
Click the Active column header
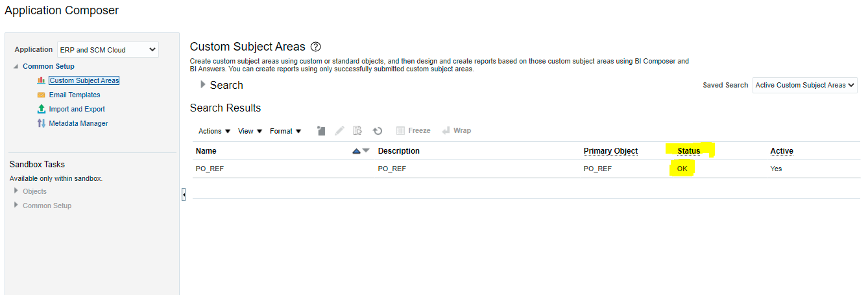click(x=782, y=151)
